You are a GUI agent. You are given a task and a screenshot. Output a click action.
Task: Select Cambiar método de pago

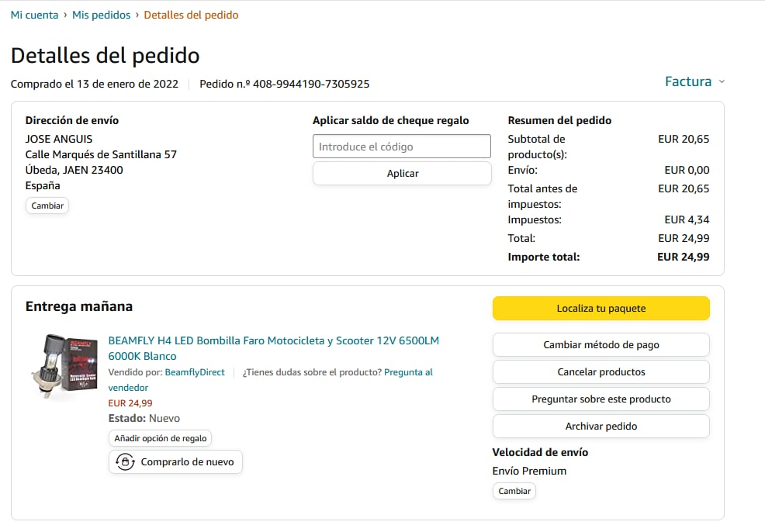click(x=601, y=345)
